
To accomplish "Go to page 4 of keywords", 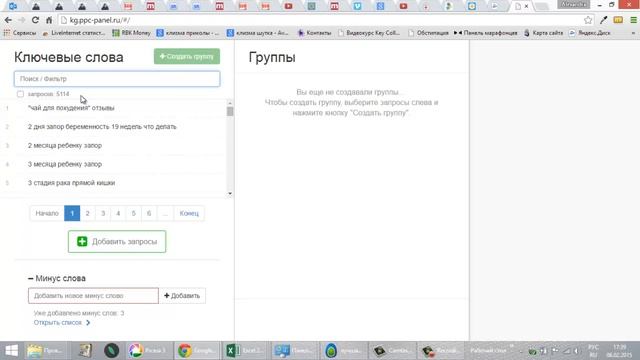I will pyautogui.click(x=118, y=213).
